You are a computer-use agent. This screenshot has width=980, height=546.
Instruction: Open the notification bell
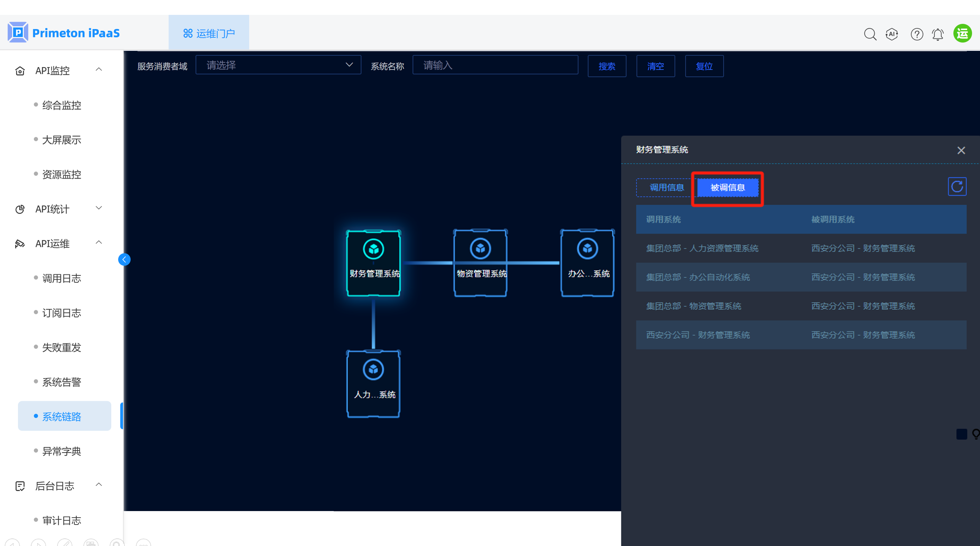[x=938, y=34]
